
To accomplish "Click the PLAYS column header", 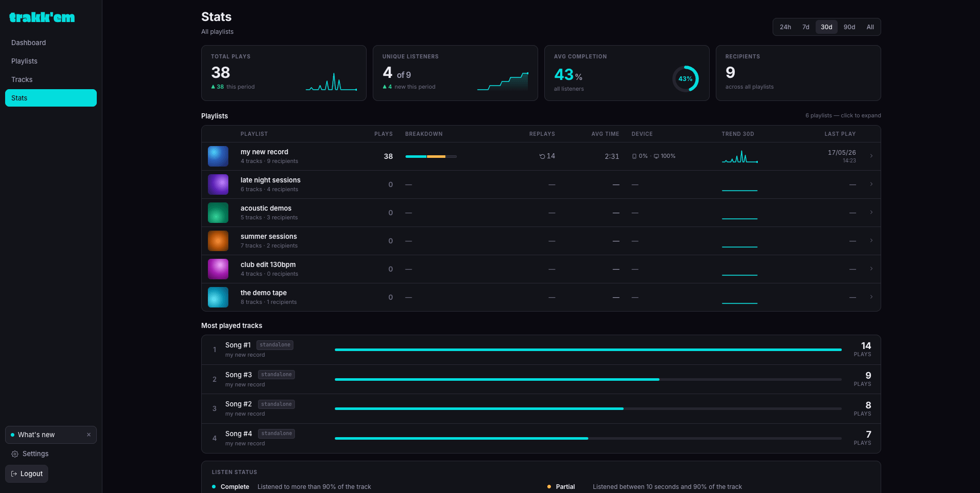I will click(384, 134).
